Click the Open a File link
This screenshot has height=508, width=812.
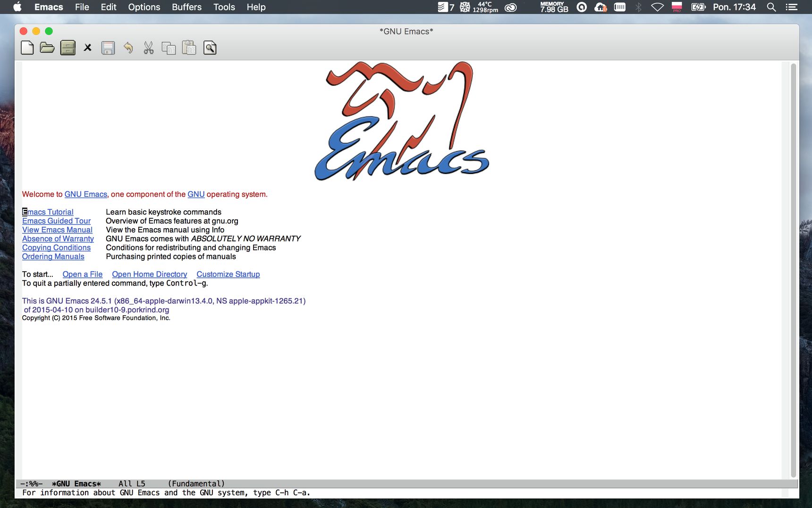click(x=83, y=275)
